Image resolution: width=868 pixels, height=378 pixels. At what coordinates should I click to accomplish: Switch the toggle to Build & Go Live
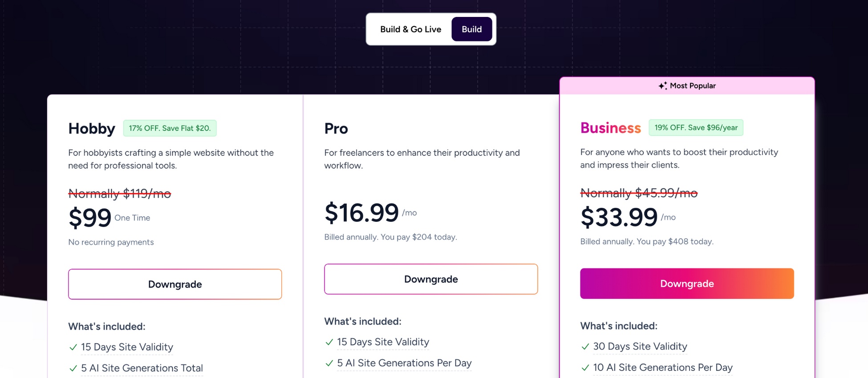tap(410, 29)
